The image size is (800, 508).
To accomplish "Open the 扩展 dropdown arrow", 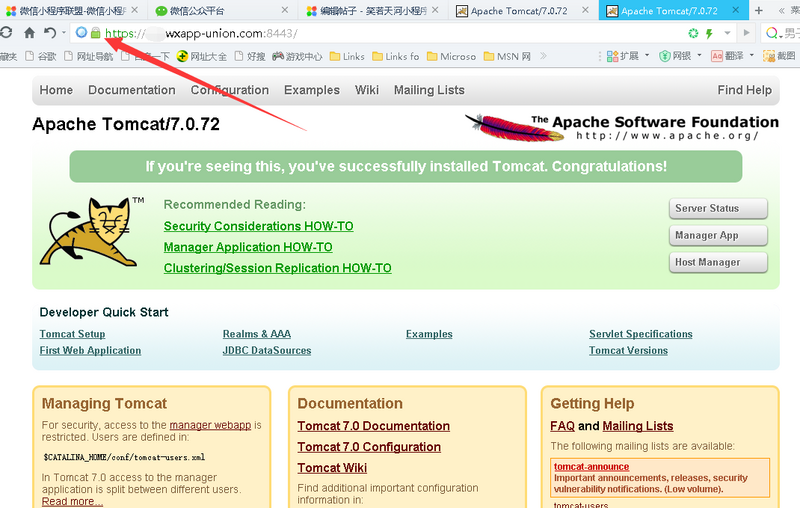I will click(x=647, y=55).
